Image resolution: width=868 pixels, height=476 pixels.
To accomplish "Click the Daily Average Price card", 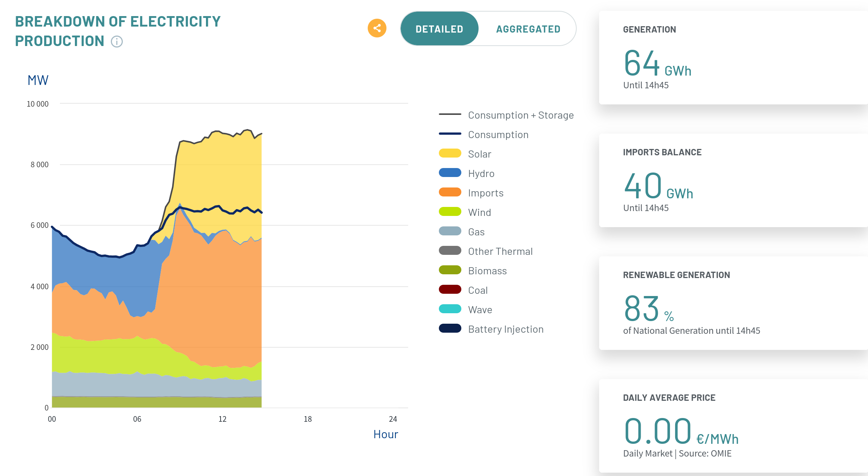I will [x=733, y=425].
